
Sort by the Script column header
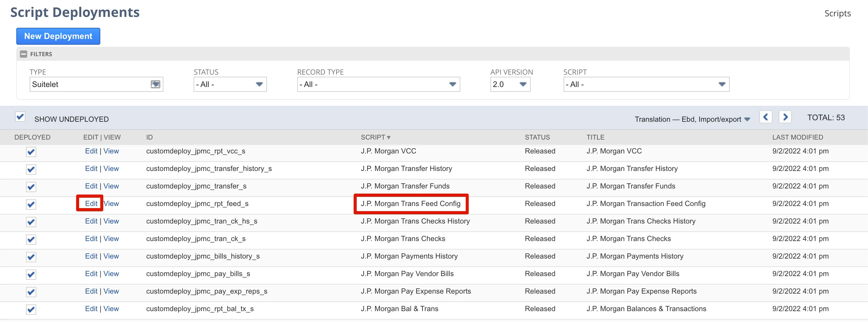(x=375, y=137)
